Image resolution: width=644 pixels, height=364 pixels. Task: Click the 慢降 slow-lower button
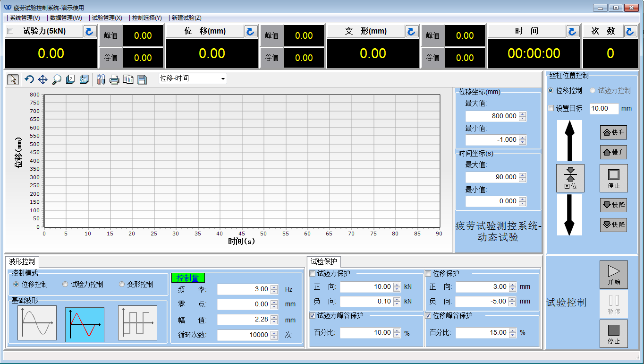click(x=613, y=205)
